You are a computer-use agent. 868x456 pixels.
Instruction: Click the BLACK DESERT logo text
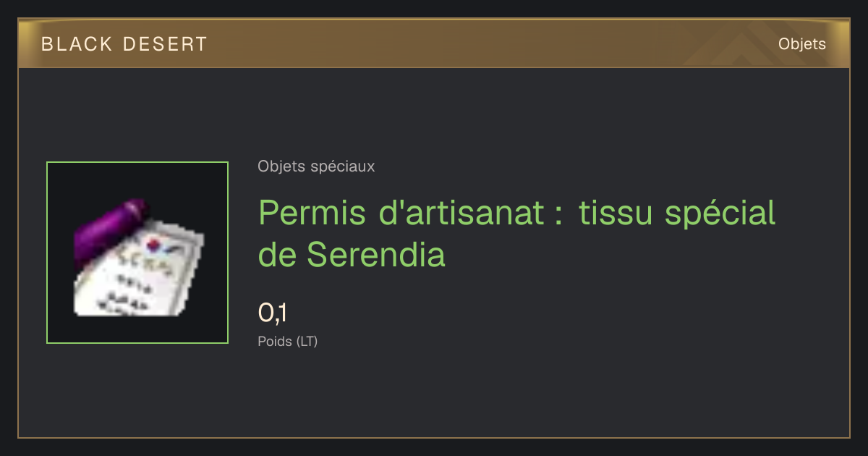(124, 44)
